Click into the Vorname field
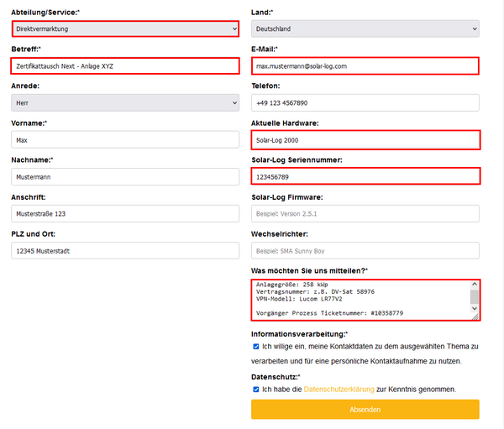Image resolution: width=504 pixels, height=429 pixels. pos(125,140)
